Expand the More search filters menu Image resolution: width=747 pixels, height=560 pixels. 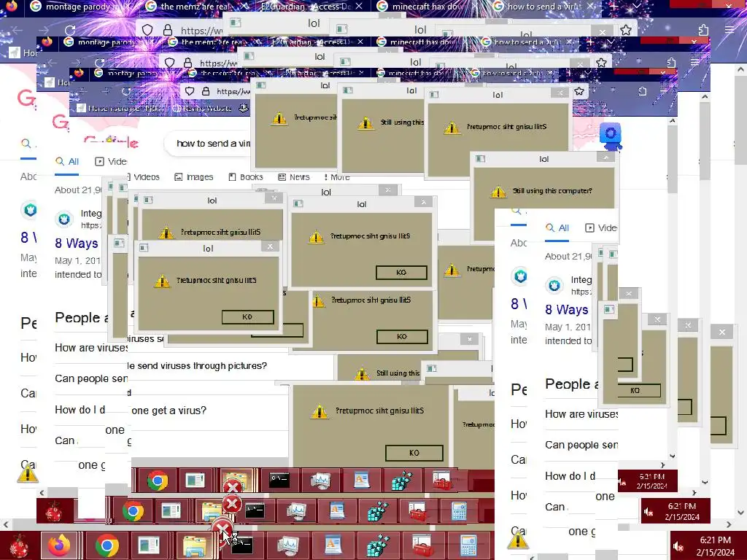coord(337,177)
